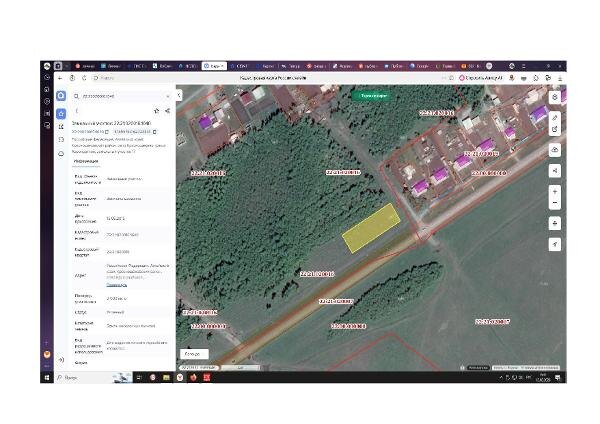Switch to the first browser tab with red icon
600x424 pixels.
[x=85, y=66]
